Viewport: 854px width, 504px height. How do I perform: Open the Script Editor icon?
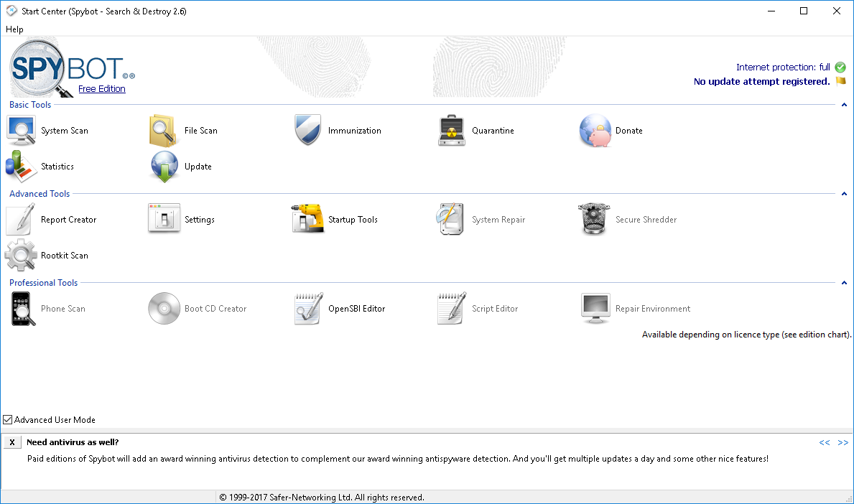[x=452, y=309]
